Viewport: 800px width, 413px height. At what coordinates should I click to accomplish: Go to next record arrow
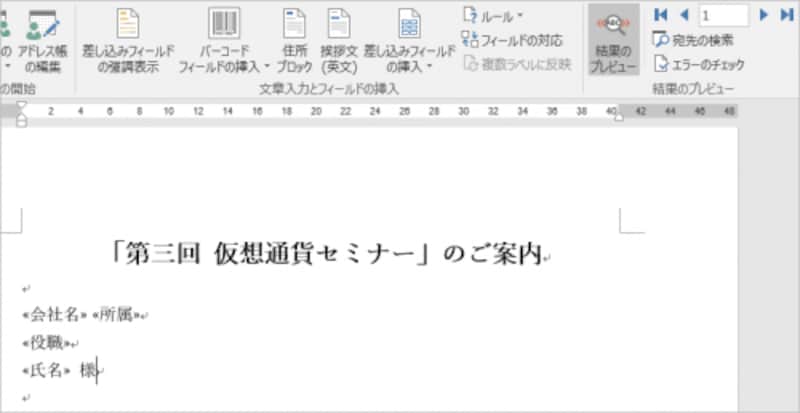point(764,15)
